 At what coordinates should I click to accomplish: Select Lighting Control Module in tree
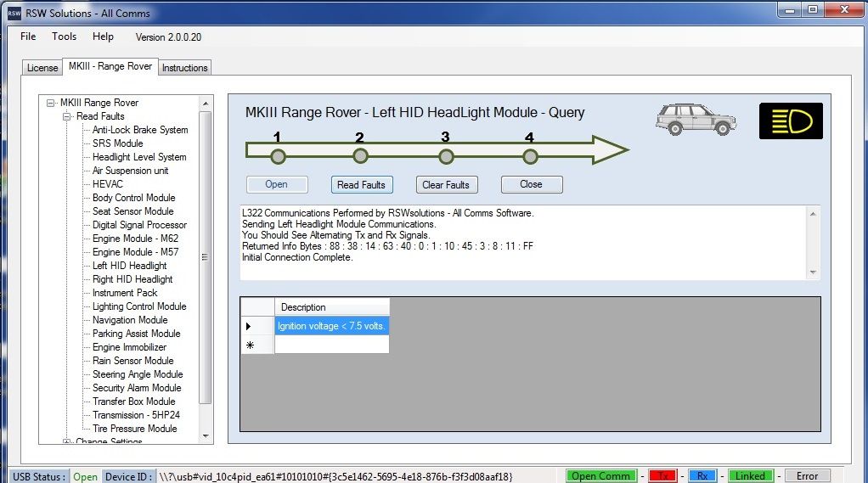tap(139, 306)
